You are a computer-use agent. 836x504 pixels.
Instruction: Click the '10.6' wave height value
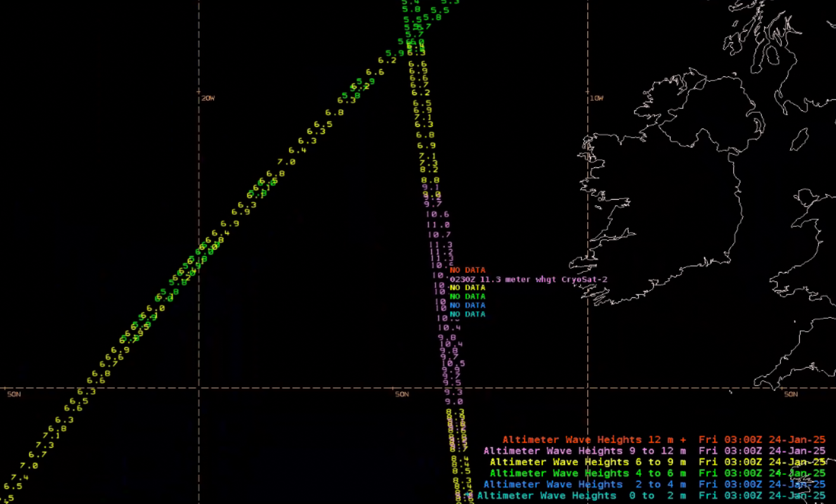(438, 214)
